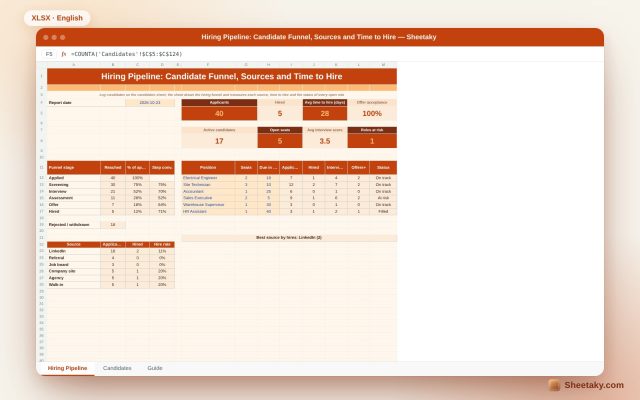The width and height of the screenshot is (640, 400).
Task: Select the Site Technician position cell
Action: point(208,185)
